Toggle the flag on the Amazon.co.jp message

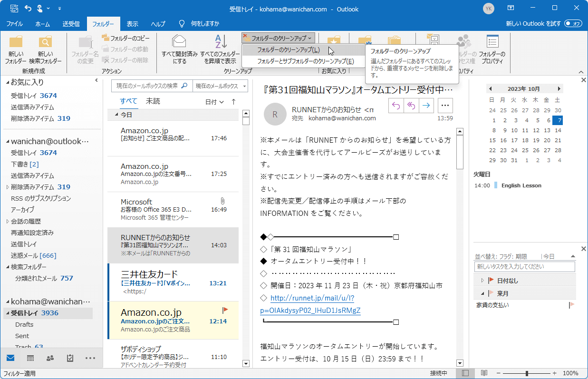224,309
